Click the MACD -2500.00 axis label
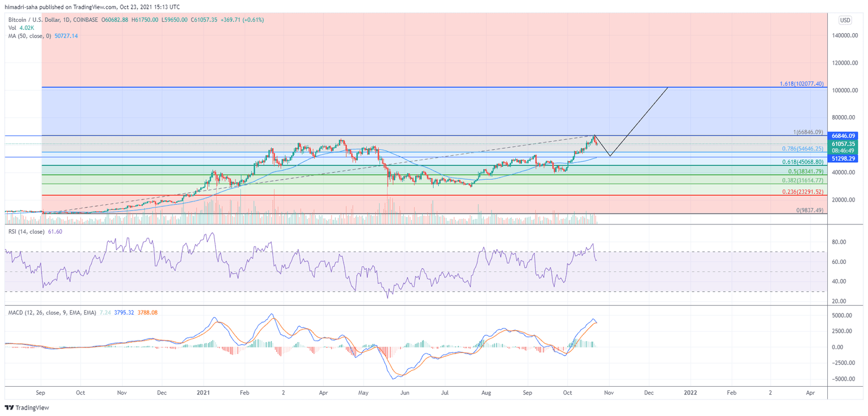This screenshot has width=868, height=416. [843, 363]
